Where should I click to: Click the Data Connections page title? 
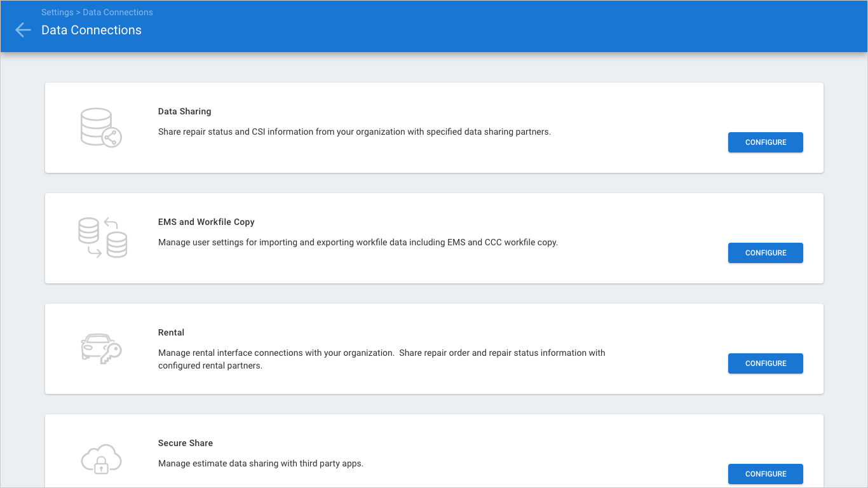(x=92, y=30)
